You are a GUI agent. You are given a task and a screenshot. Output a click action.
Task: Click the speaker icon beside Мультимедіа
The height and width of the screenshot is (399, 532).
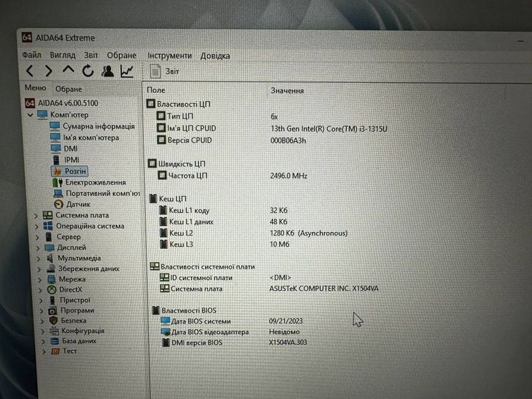(x=50, y=258)
